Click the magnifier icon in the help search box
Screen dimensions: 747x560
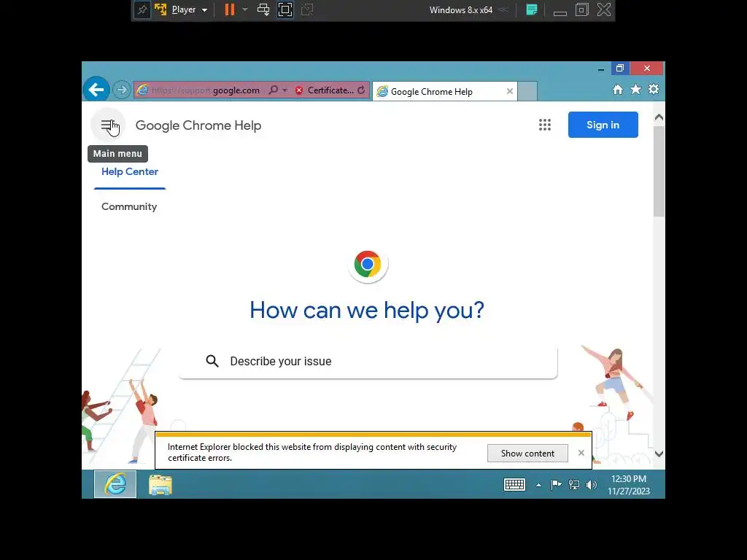pyautogui.click(x=212, y=362)
